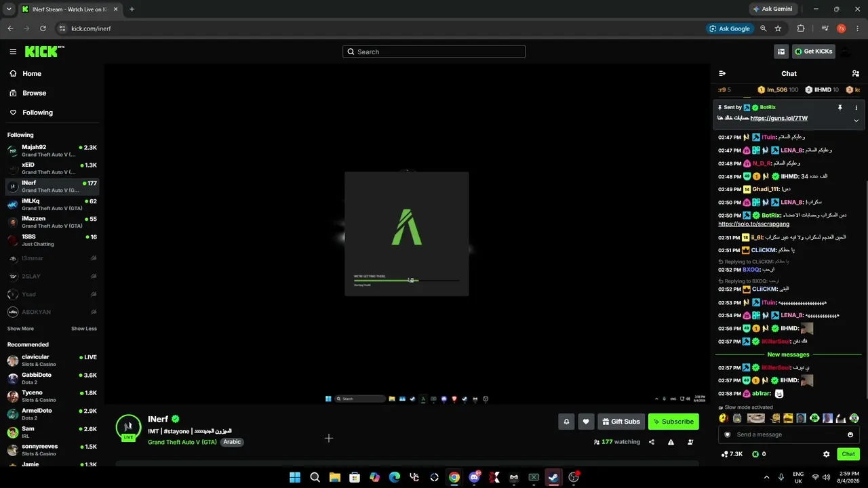Open xEiD's followed channel
Screen dimensions: 868x488
(52, 168)
